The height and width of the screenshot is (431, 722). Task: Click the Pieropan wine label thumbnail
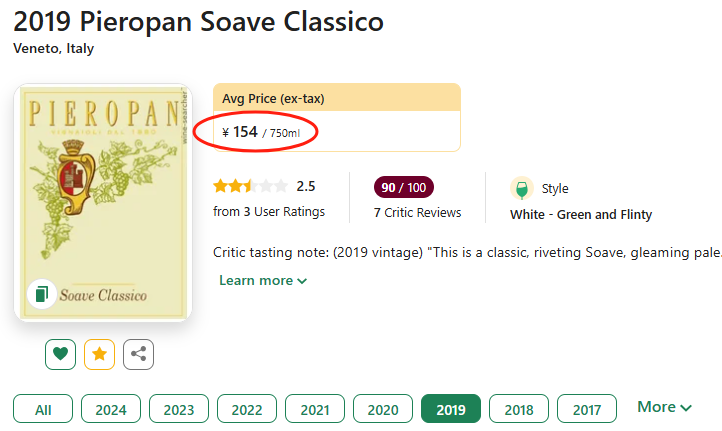[x=103, y=200]
